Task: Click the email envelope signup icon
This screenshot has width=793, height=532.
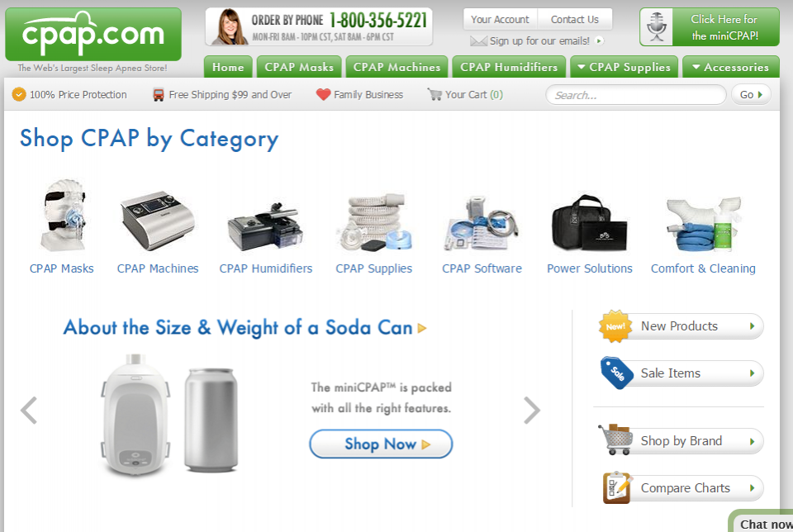Action: (478, 41)
